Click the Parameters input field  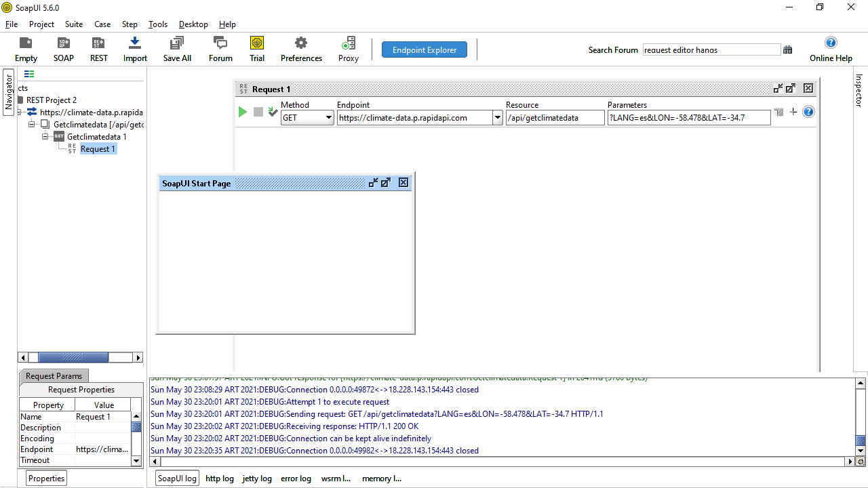[688, 118]
